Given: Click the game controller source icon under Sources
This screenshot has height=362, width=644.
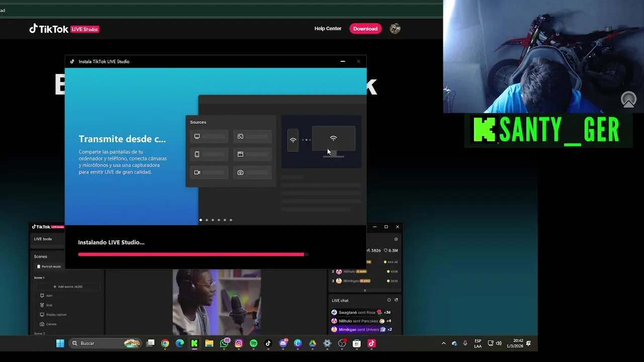Looking at the screenshot, I should tap(240, 136).
